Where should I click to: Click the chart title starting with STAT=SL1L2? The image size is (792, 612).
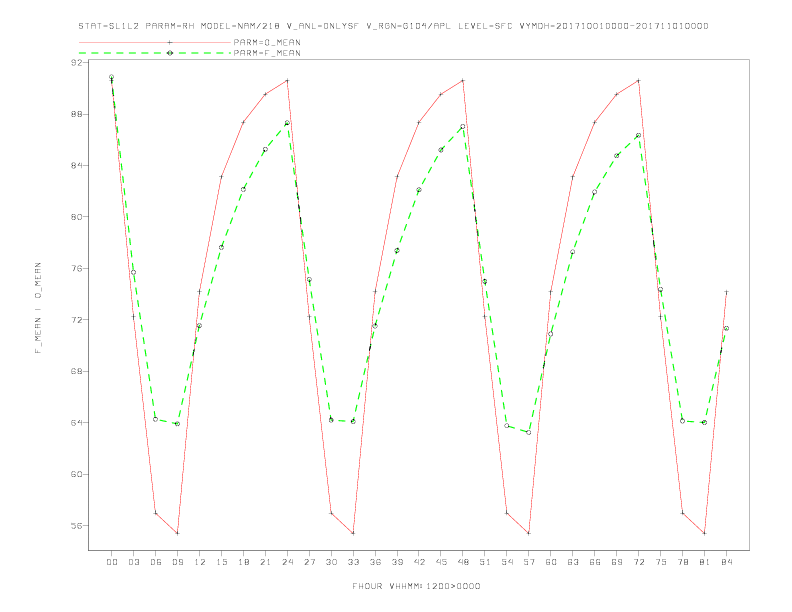pyautogui.click(x=393, y=26)
